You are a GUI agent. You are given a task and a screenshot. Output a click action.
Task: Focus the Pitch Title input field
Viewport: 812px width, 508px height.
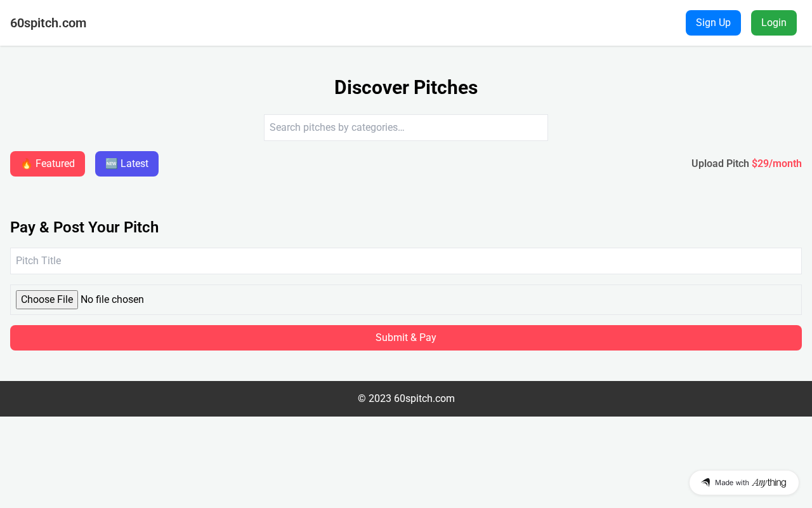pos(406,261)
